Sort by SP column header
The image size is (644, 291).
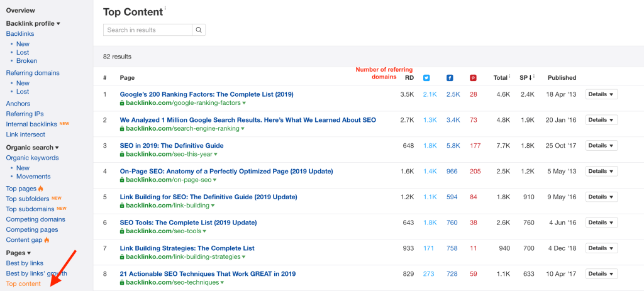pyautogui.click(x=526, y=77)
